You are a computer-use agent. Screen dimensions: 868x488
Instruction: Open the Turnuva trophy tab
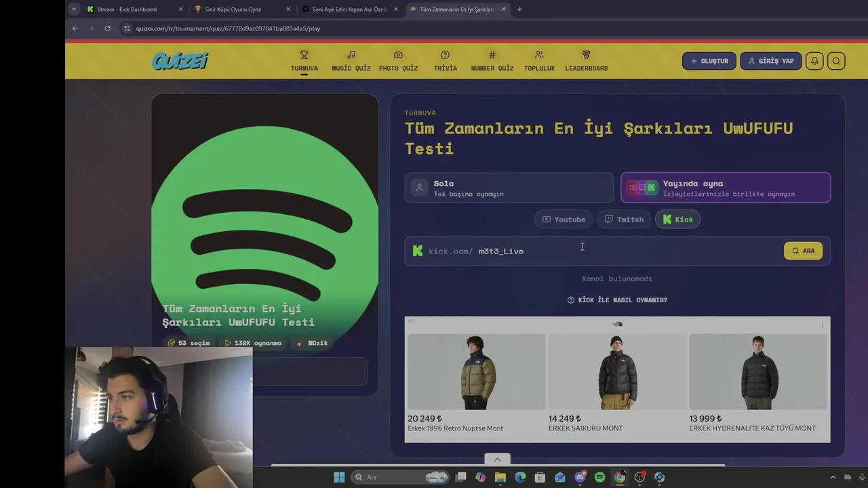coord(304,60)
